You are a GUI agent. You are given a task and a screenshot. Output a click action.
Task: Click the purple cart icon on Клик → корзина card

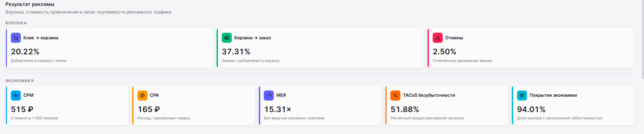pos(16,38)
